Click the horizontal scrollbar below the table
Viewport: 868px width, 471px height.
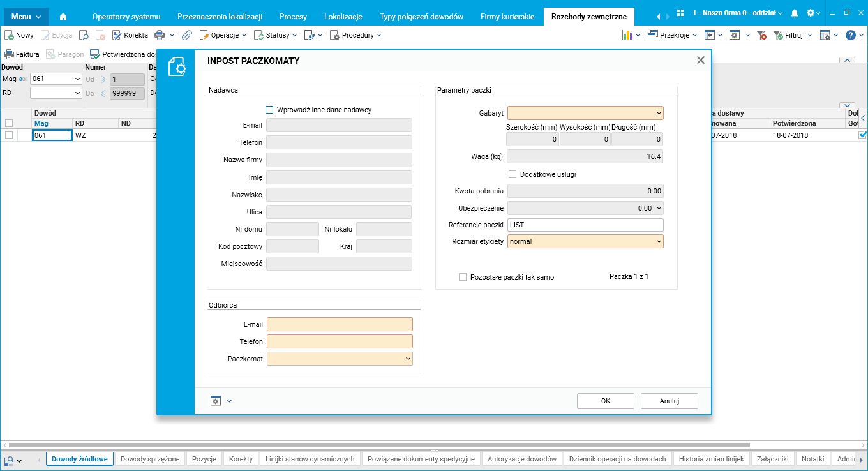pos(379,445)
